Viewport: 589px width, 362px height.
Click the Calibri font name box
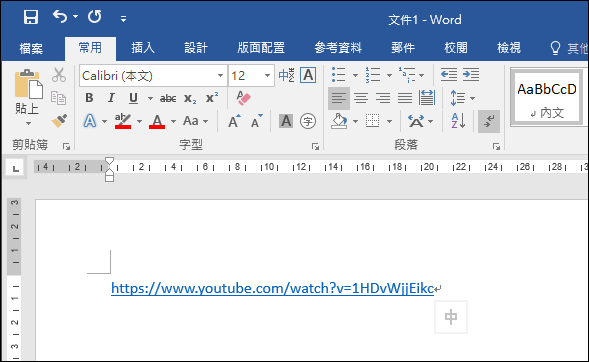pyautogui.click(x=147, y=76)
